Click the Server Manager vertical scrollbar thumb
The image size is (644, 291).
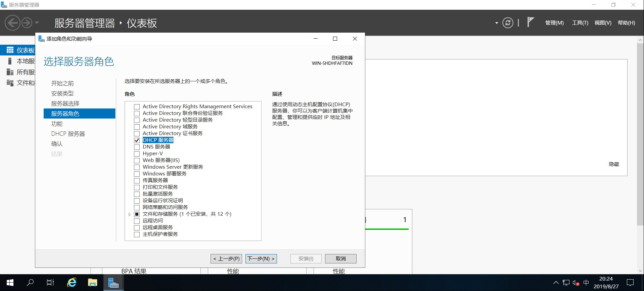640,134
